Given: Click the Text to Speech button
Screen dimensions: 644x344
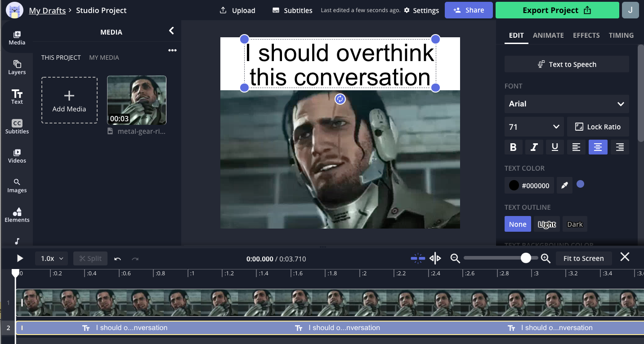Looking at the screenshot, I should coord(566,64).
